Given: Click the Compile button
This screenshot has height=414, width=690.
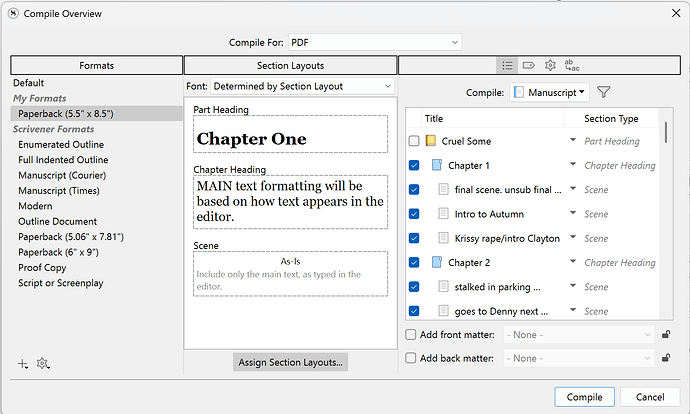Looking at the screenshot, I should (x=584, y=397).
